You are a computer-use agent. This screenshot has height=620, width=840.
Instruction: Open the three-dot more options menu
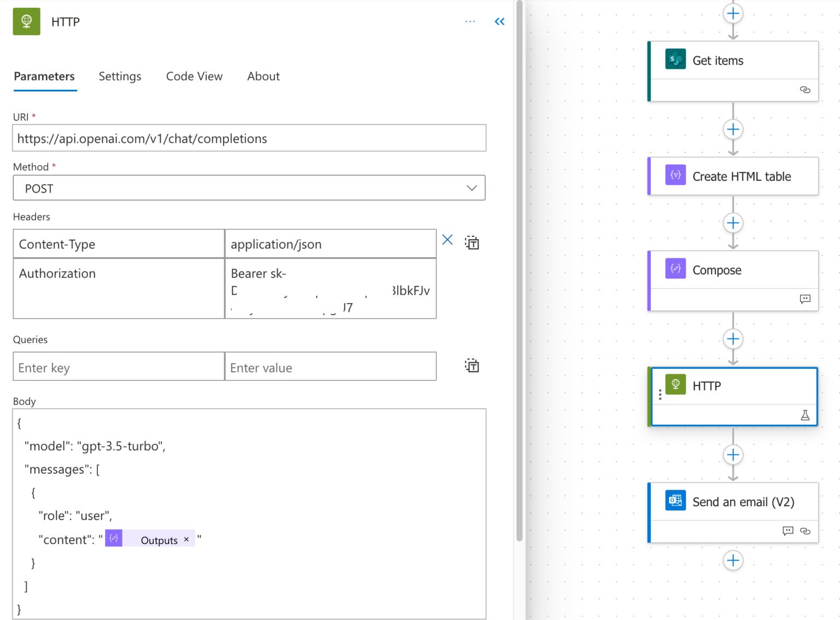(x=470, y=21)
